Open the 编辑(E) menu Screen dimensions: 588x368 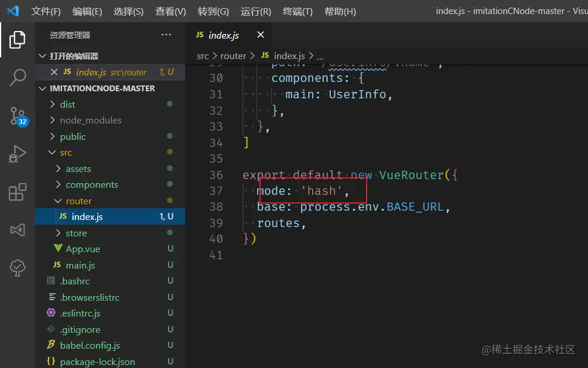87,11
